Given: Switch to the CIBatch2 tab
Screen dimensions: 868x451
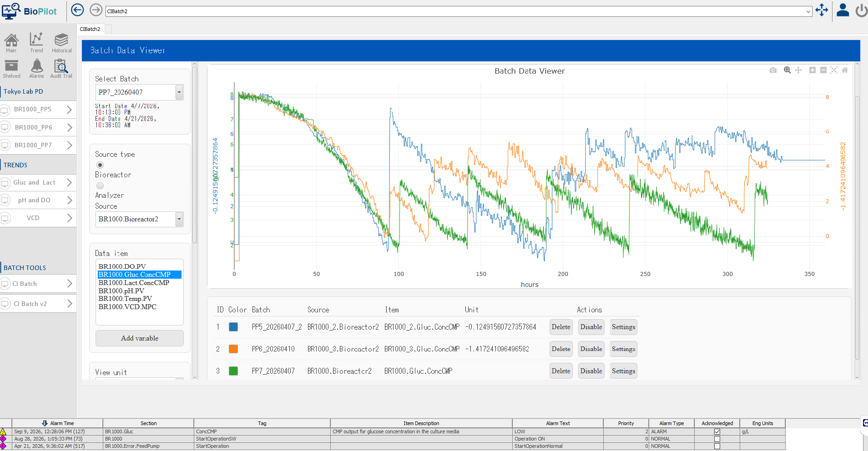Looking at the screenshot, I should click(90, 29).
